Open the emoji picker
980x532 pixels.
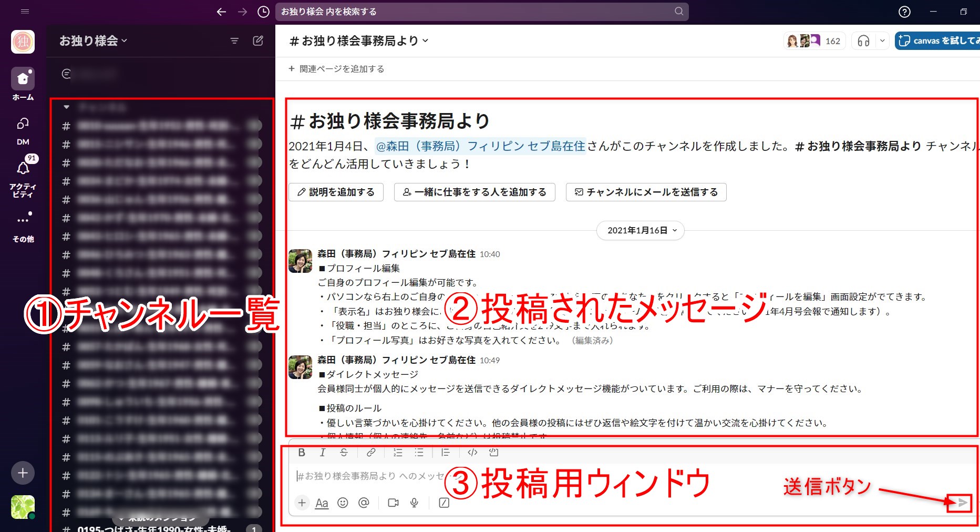point(343,503)
